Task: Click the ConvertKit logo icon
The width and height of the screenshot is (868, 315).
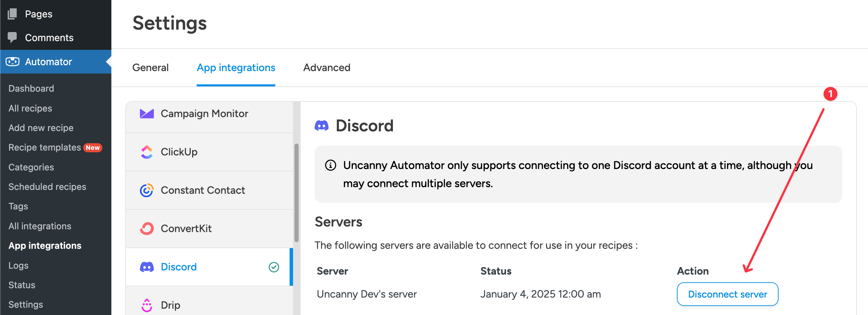Action: point(147,229)
